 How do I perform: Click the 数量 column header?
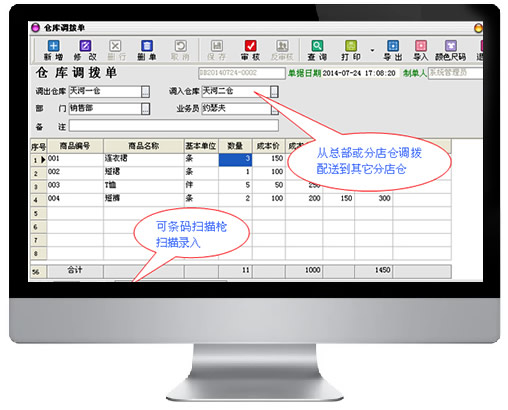point(235,146)
